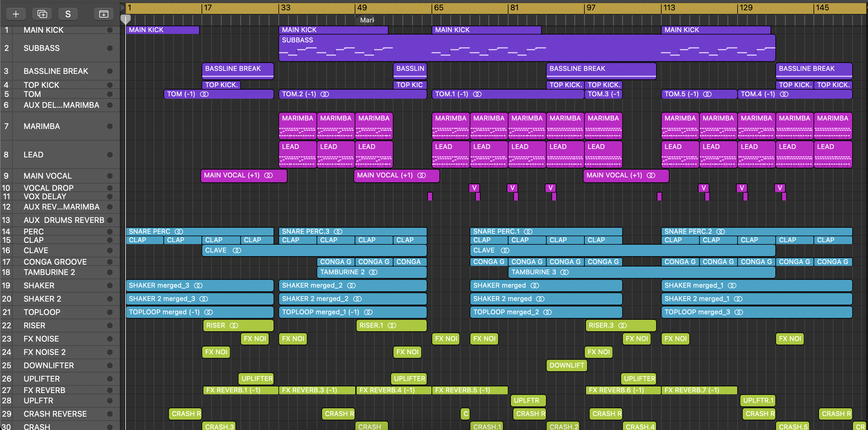This screenshot has height=430, width=868.
Task: Click loop icon on SNARE PERC region
Action: (179, 232)
